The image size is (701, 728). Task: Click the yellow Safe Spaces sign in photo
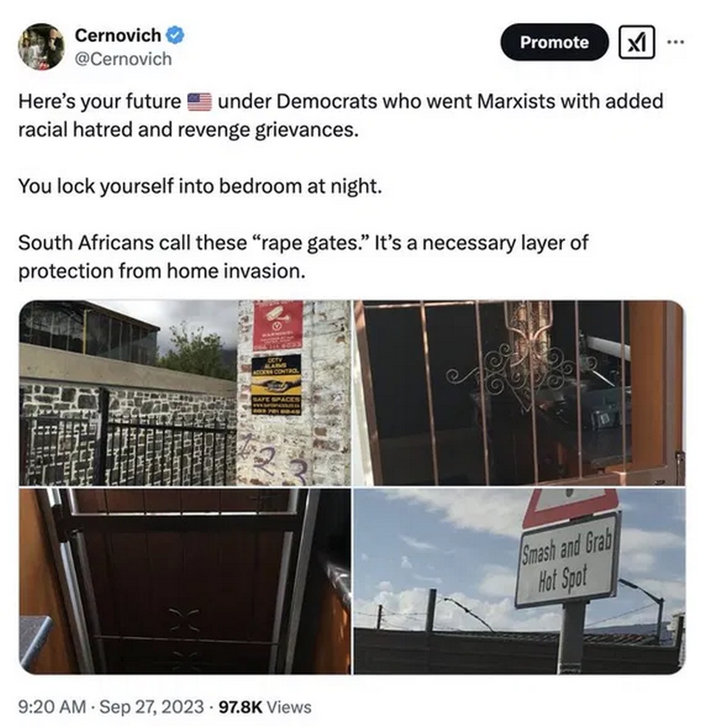coord(276,386)
